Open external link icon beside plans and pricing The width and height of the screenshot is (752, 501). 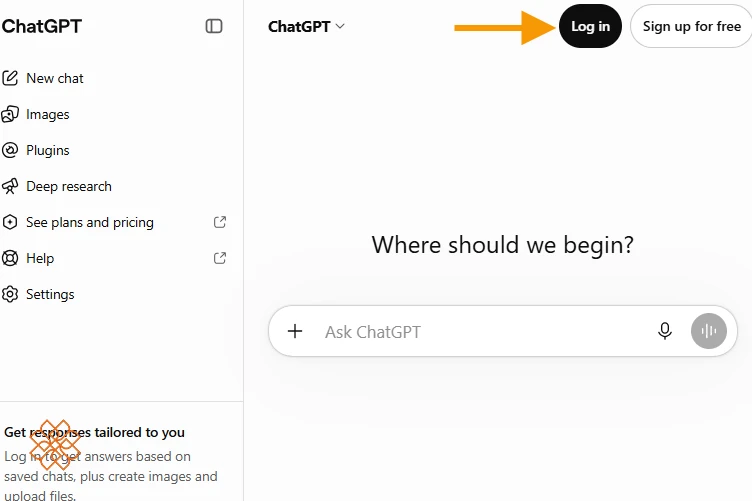tap(220, 222)
